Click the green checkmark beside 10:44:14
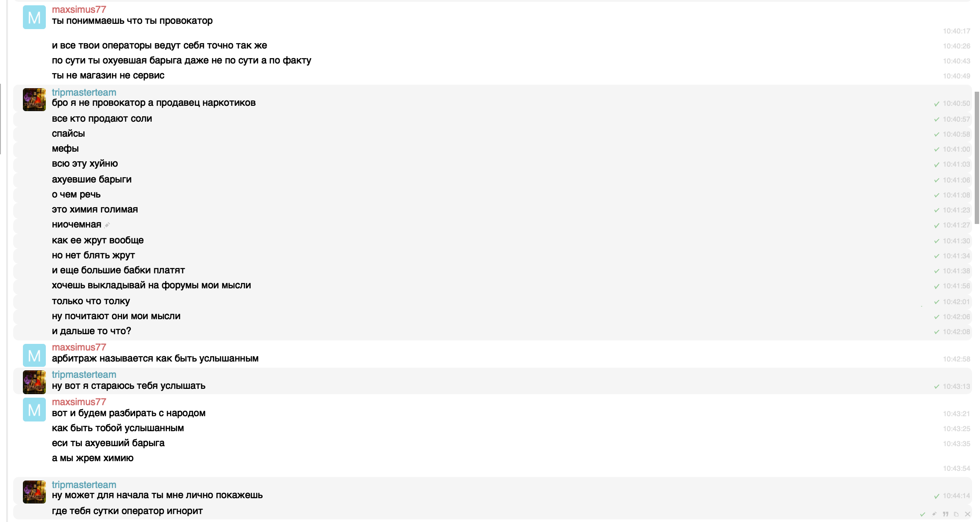Viewport: 980px width, 522px height. tap(937, 496)
